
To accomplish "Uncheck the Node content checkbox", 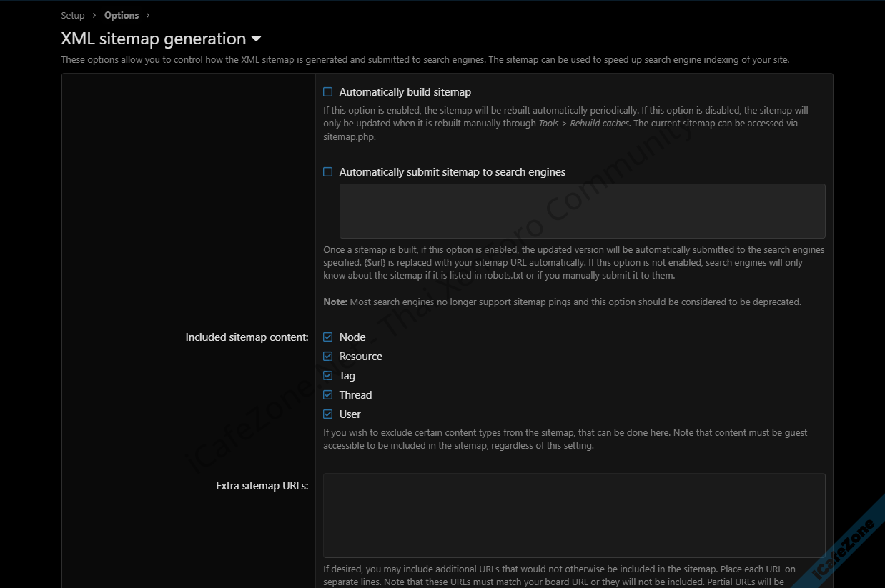I will click(x=328, y=337).
